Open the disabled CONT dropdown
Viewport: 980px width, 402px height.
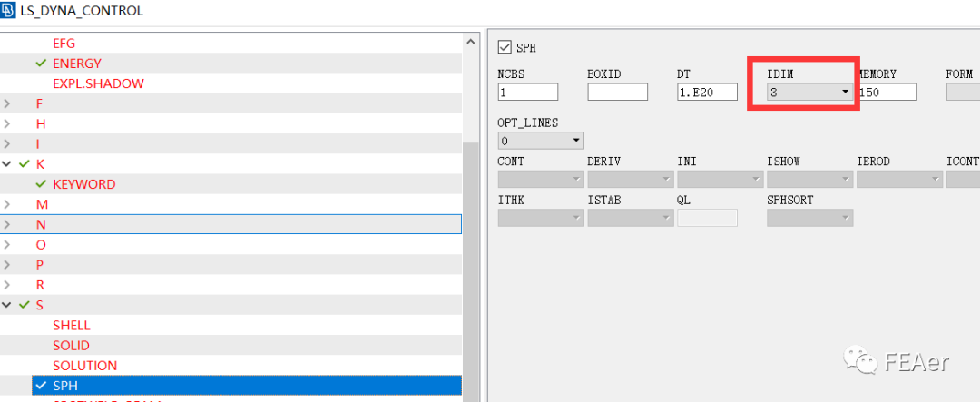541,180
